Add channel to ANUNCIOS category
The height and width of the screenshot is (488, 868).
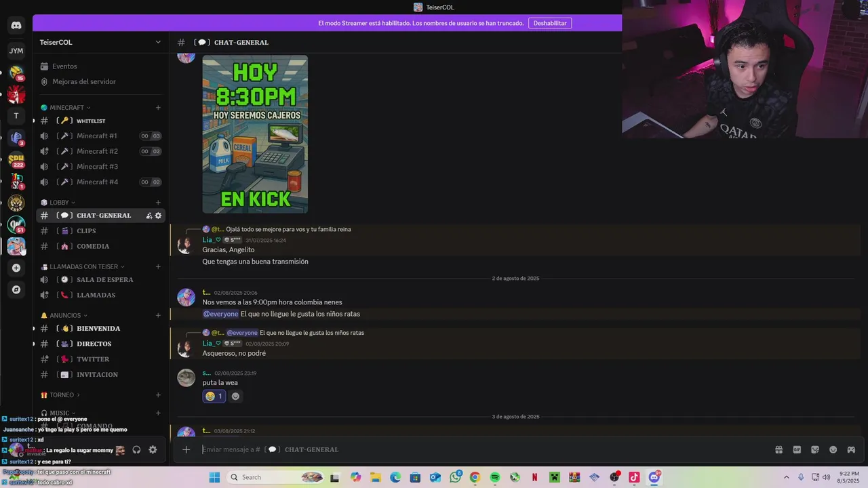point(158,315)
